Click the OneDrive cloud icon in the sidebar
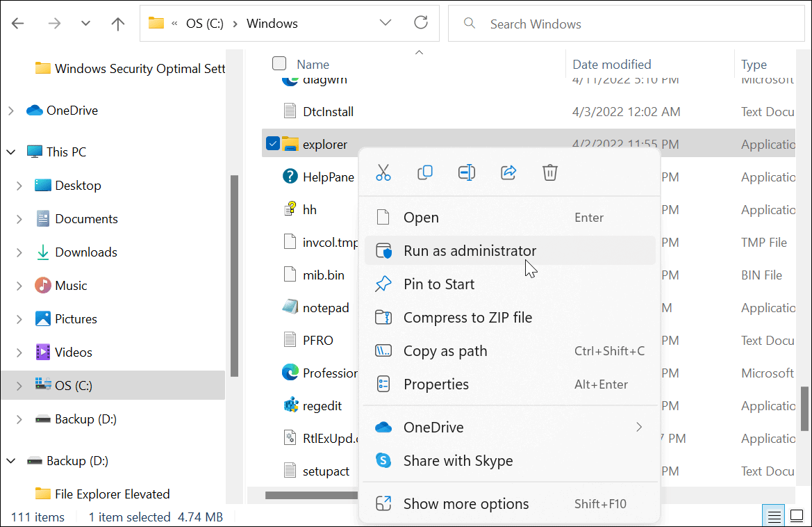The image size is (812, 527). point(35,110)
